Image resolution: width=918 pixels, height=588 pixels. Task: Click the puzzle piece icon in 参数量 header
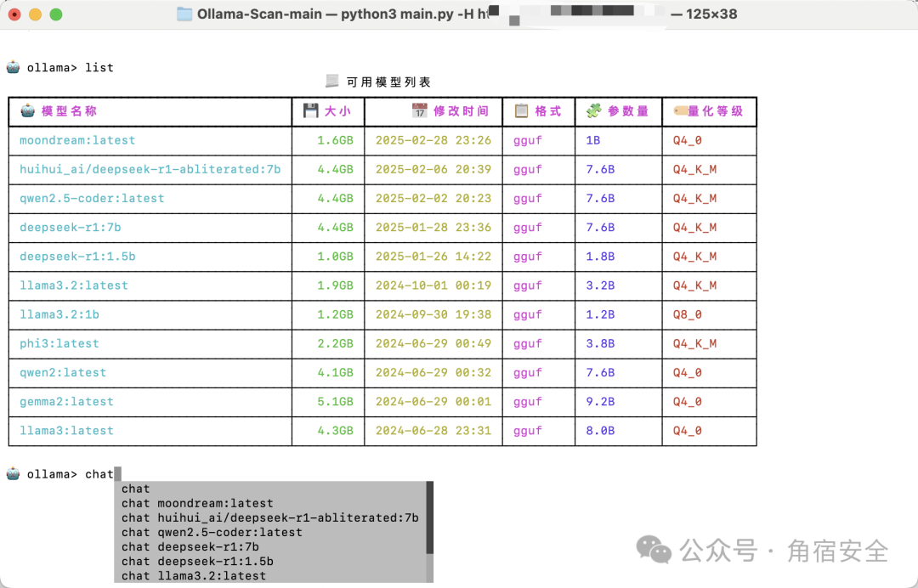click(x=593, y=110)
